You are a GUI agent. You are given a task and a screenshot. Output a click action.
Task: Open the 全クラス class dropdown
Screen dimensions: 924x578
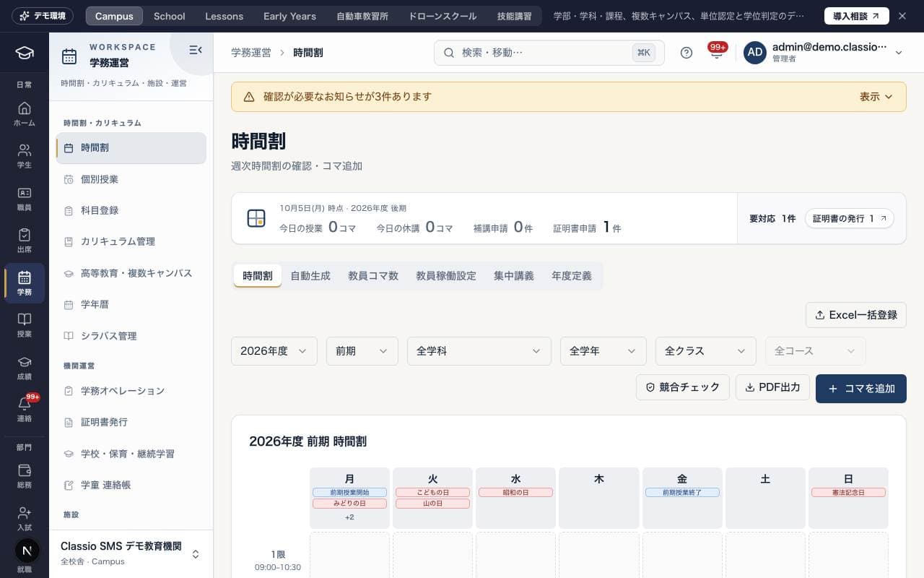pos(706,351)
